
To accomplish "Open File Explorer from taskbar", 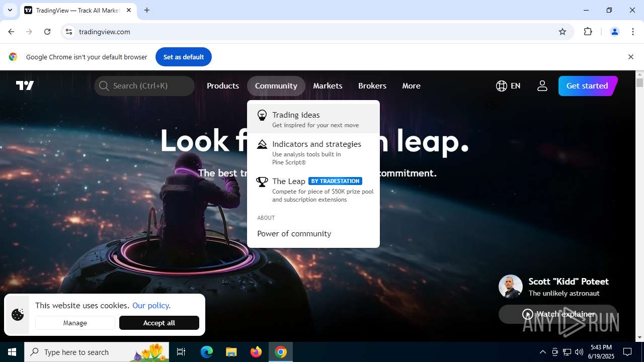I will 231,352.
